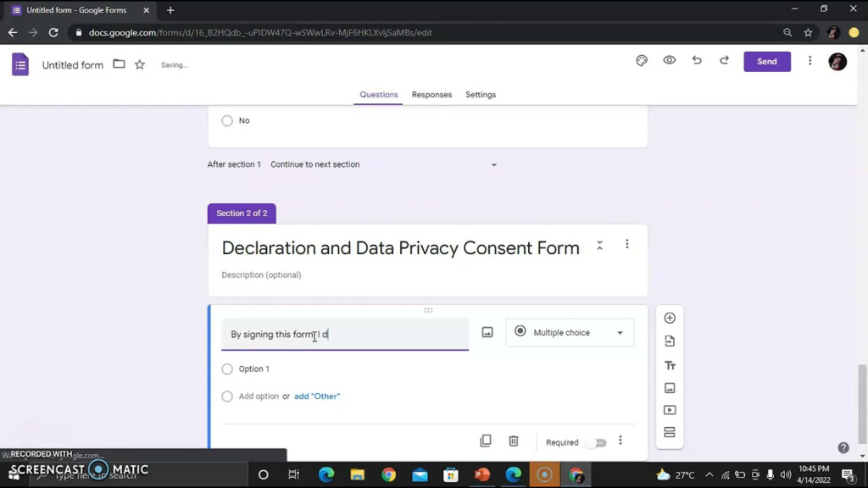This screenshot has height=488, width=868.
Task: Open the Settings tab
Action: point(481,95)
